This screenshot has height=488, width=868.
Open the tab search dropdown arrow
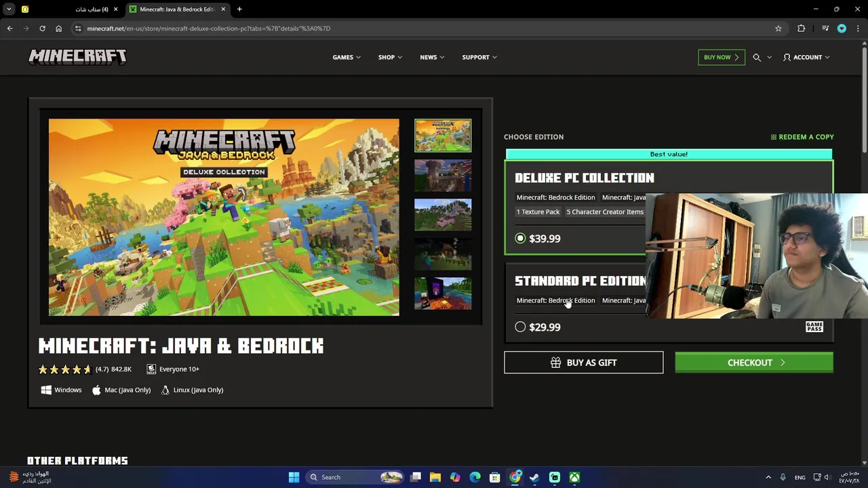[9, 9]
